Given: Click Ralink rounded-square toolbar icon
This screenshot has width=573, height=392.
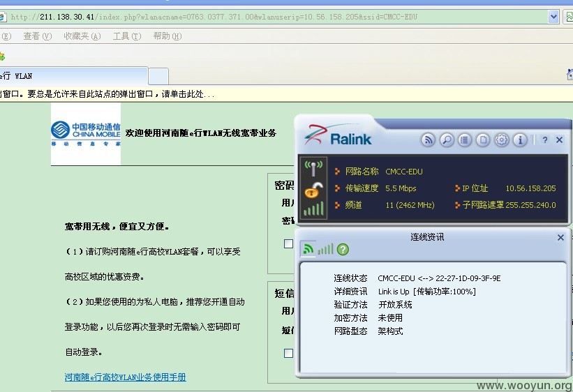Looking at the screenshot, I should point(483,140).
